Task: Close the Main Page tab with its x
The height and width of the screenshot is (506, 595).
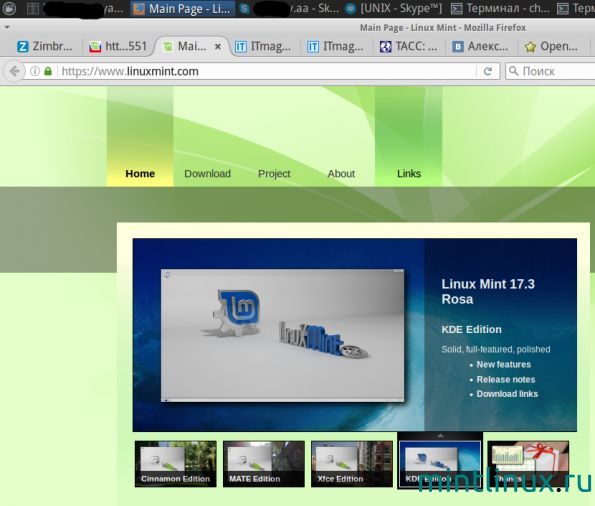Action: [218, 46]
